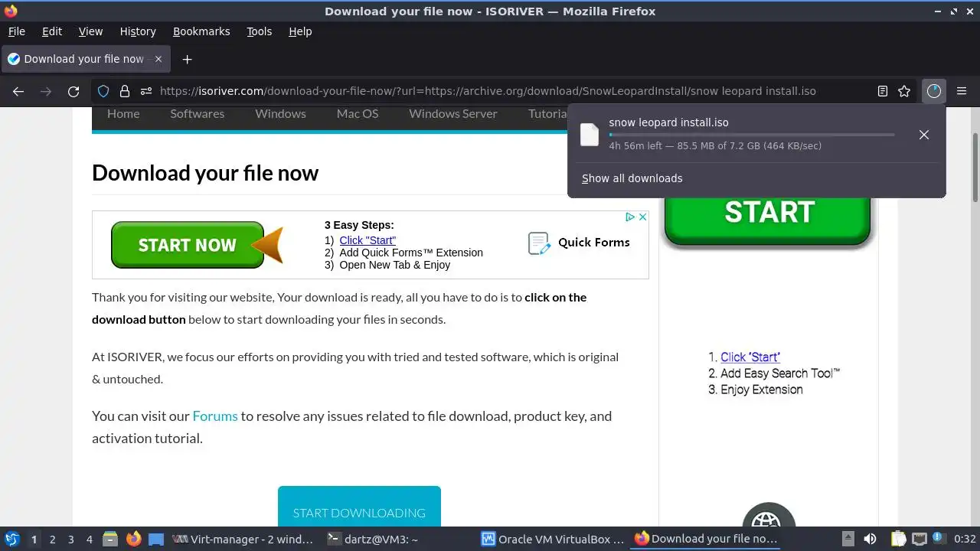Go to Home in site navigation
The width and height of the screenshot is (980, 551).
tap(123, 113)
